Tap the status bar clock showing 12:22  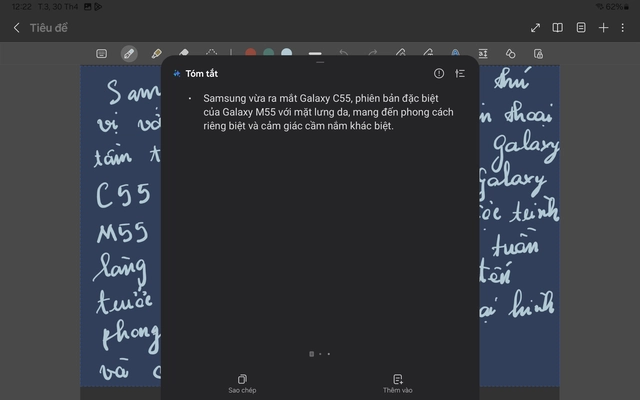pyautogui.click(x=21, y=7)
